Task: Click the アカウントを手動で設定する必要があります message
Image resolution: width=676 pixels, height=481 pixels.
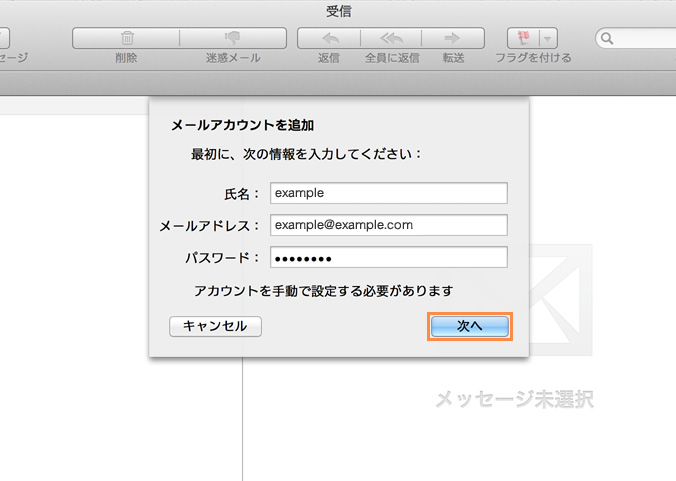Action: [x=323, y=291]
